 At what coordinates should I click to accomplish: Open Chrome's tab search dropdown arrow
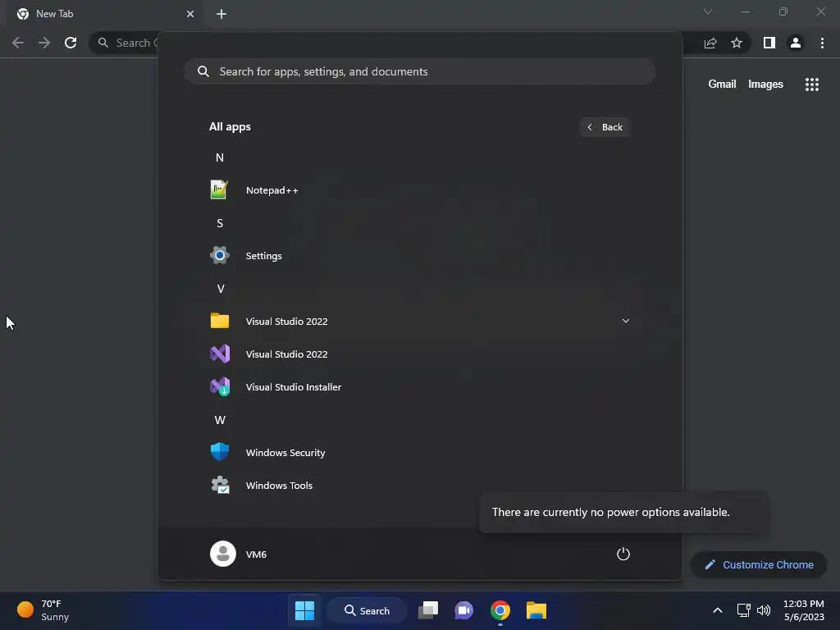[x=708, y=11]
